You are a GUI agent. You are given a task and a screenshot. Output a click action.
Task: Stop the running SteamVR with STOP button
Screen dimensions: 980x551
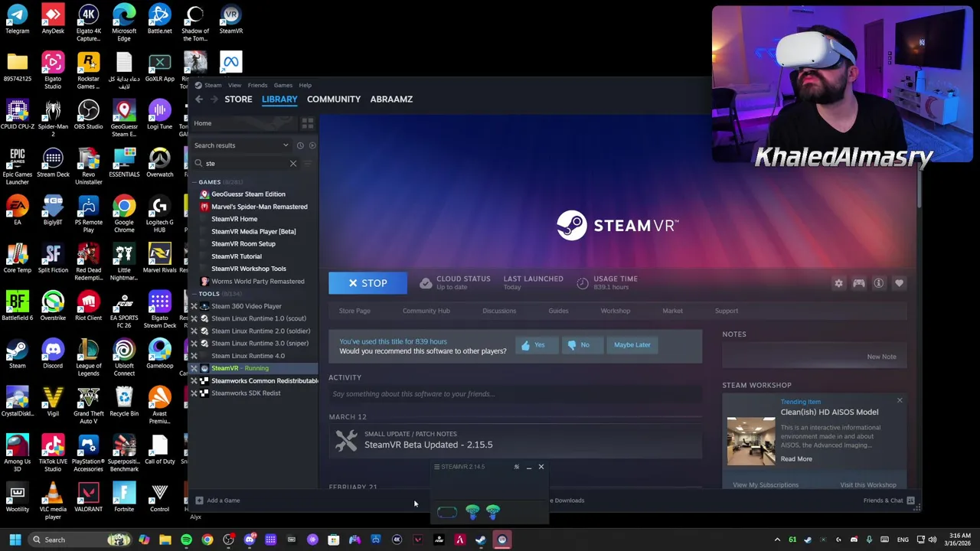[367, 283]
